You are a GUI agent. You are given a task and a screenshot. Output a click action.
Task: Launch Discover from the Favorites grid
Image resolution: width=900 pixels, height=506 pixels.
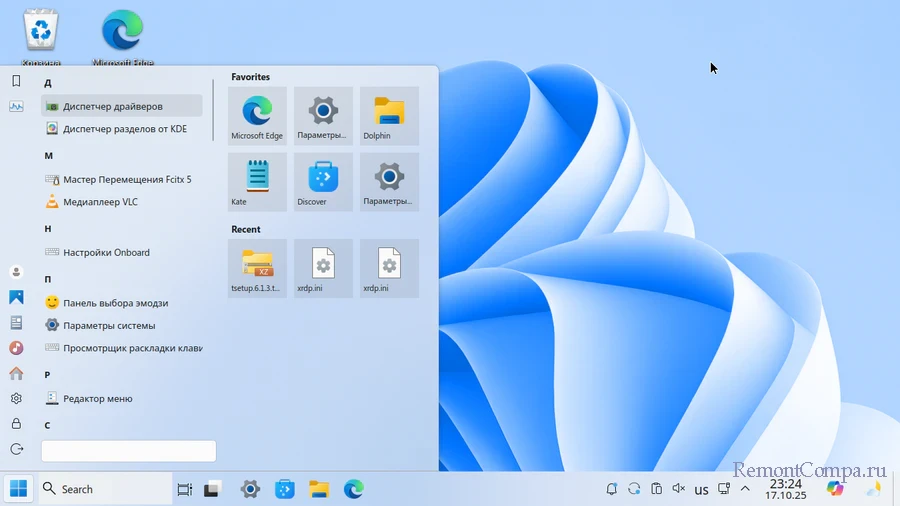(323, 181)
